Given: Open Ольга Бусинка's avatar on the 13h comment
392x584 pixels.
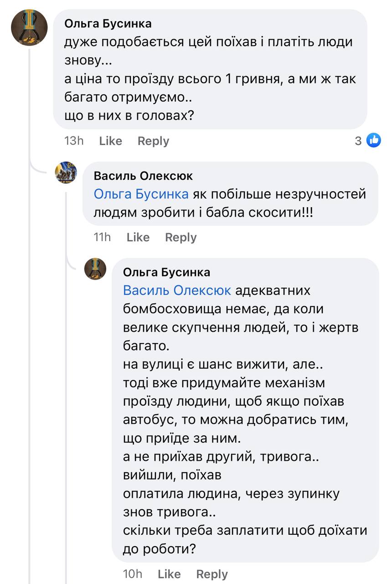Looking at the screenshot, I should [x=29, y=27].
